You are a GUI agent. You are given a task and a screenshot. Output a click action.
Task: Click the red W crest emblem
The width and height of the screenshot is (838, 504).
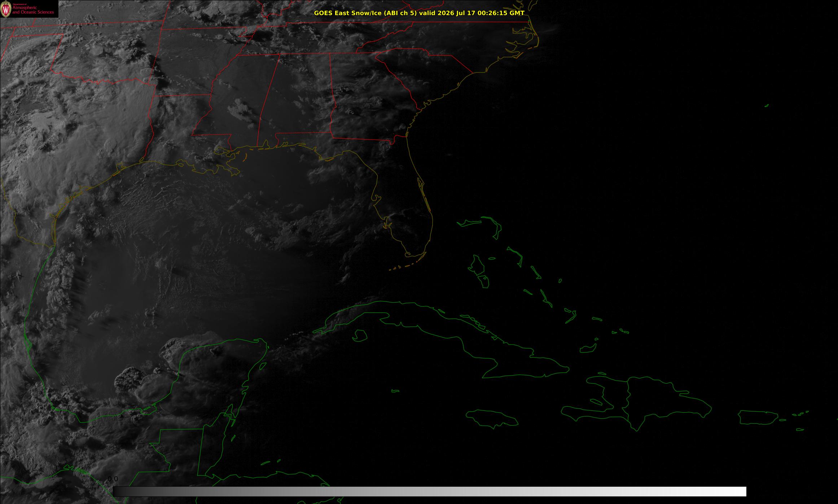(6, 10)
